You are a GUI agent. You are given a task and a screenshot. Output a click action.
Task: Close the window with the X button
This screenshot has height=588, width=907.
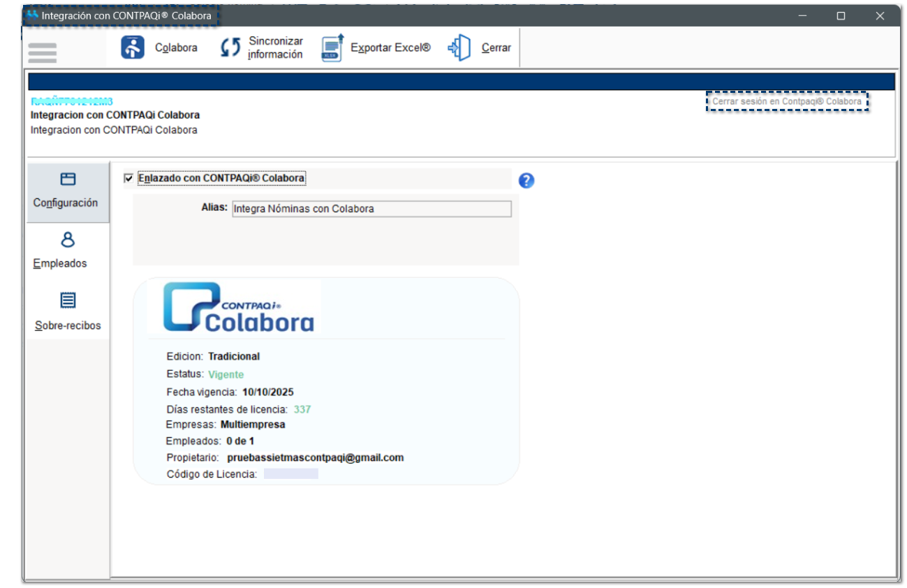[880, 15]
